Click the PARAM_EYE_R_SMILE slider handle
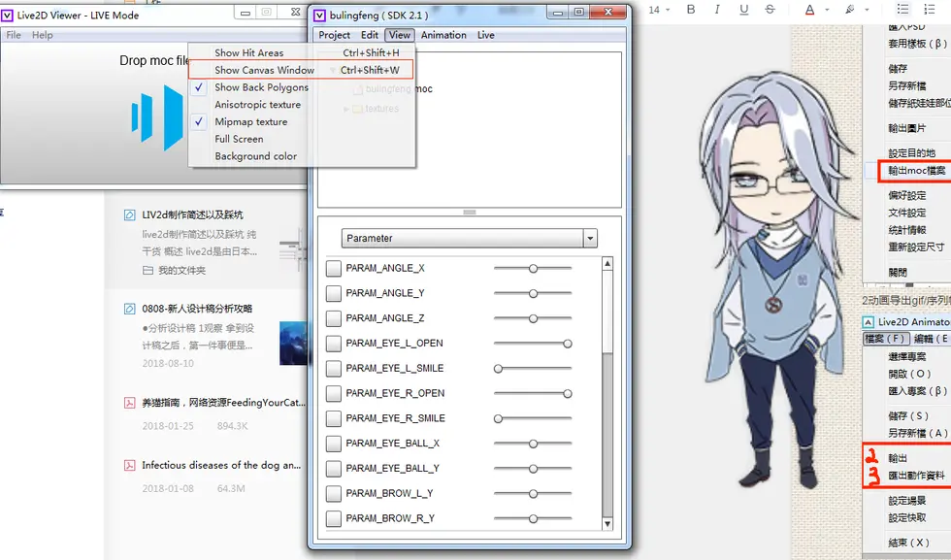Screen dimensions: 951x560 coord(498,418)
